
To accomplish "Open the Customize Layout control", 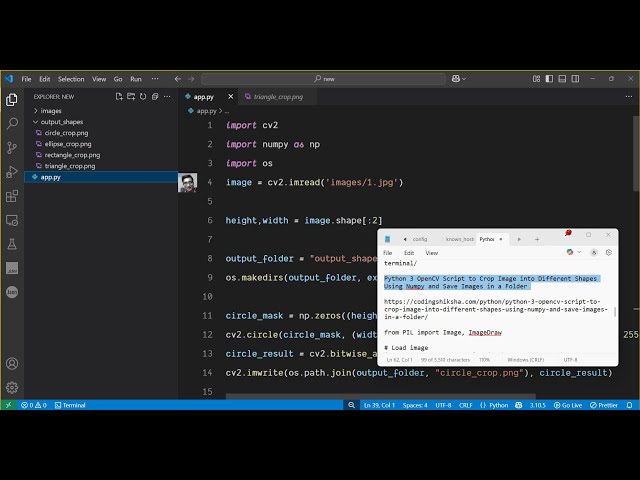I will [x=536, y=79].
